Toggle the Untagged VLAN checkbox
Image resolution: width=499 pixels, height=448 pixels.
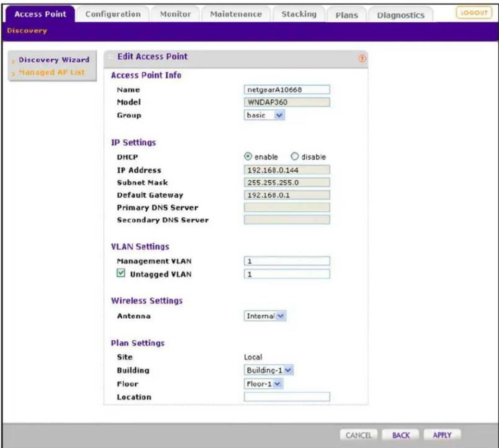click(121, 273)
